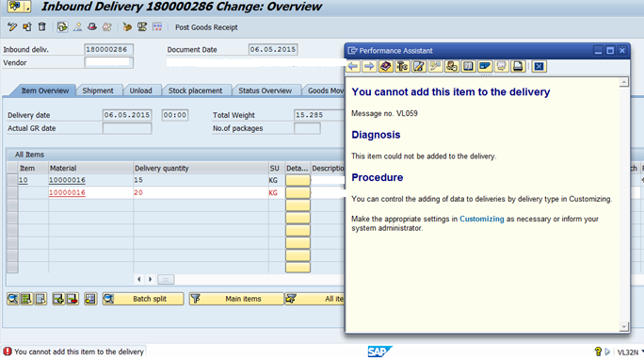Click the red material 10000016 cell
The height and width of the screenshot is (361, 644).
pos(68,192)
